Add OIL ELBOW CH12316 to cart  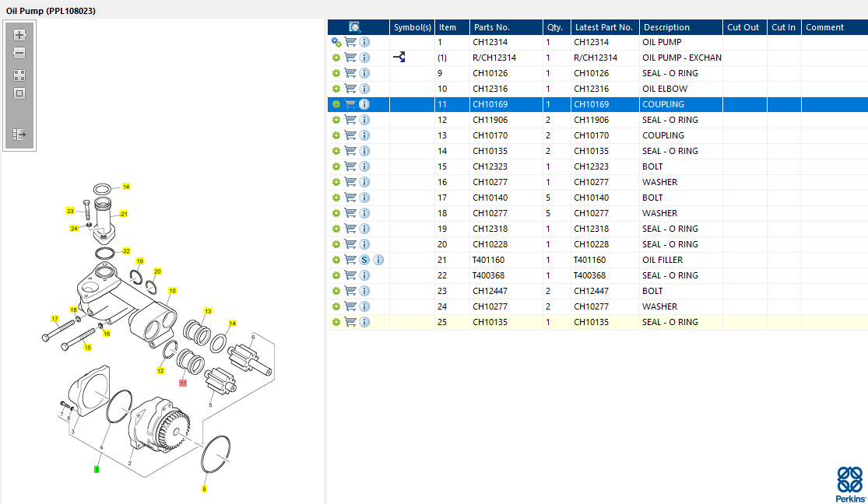[x=350, y=89]
